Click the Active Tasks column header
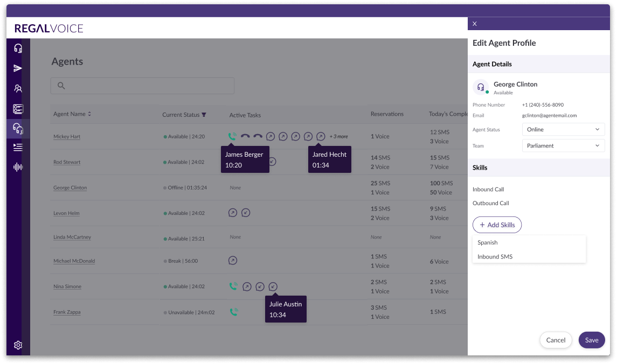617x364 pixels. [x=245, y=115]
